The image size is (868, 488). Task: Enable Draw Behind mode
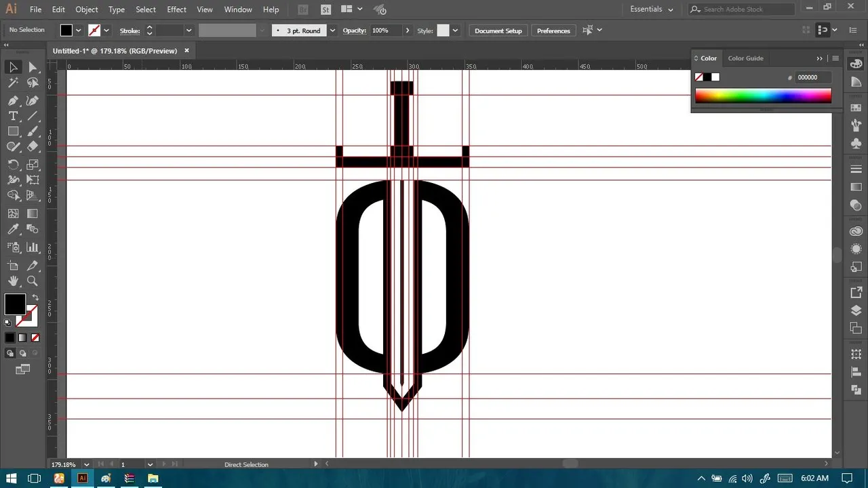click(x=23, y=353)
